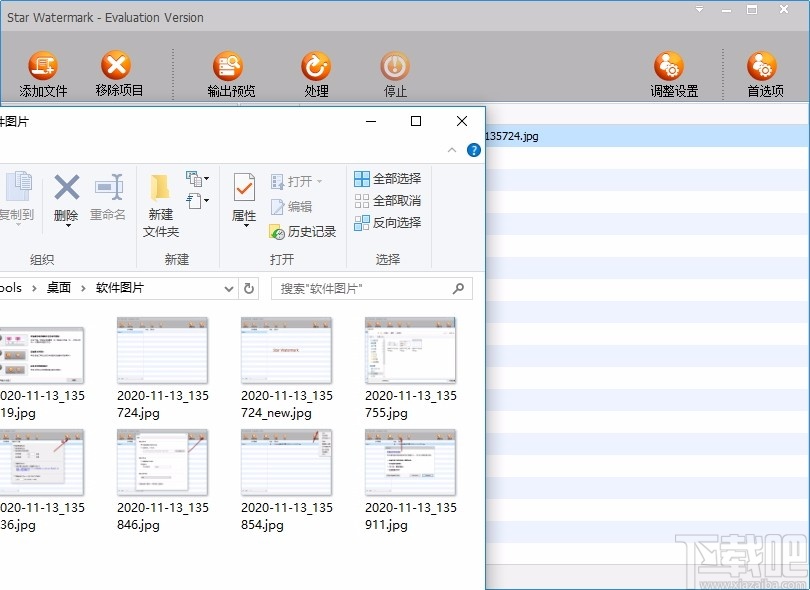810x590 pixels.
Task: Expand the address bar history dropdown
Action: pyautogui.click(x=229, y=289)
